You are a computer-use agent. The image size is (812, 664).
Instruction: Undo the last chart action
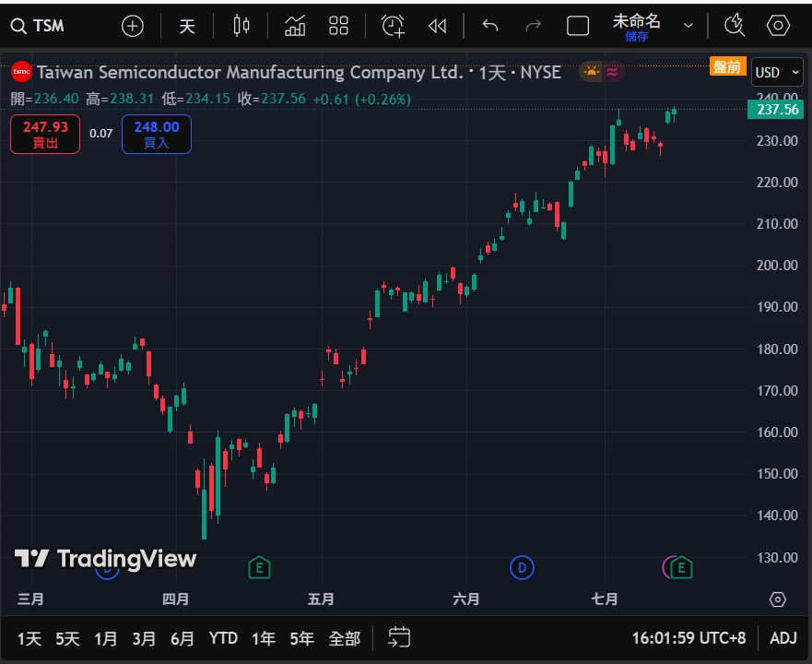[490, 26]
